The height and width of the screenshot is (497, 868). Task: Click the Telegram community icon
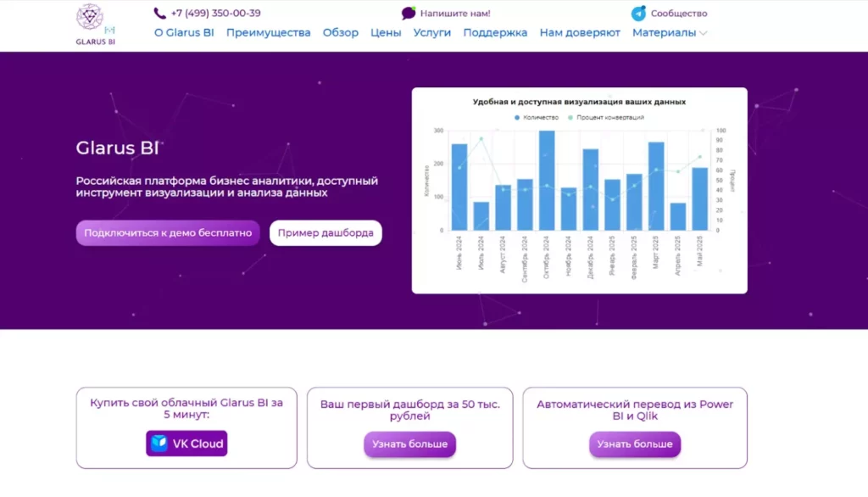(x=638, y=14)
